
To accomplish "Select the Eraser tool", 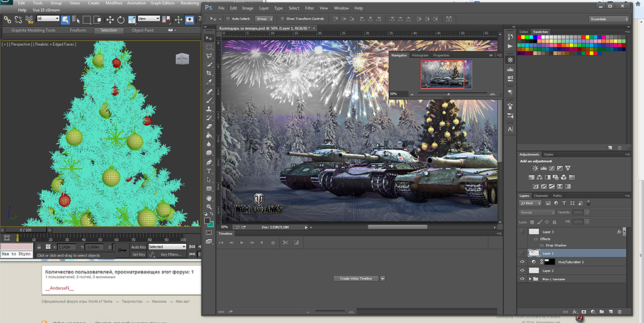I will pyautogui.click(x=209, y=126).
